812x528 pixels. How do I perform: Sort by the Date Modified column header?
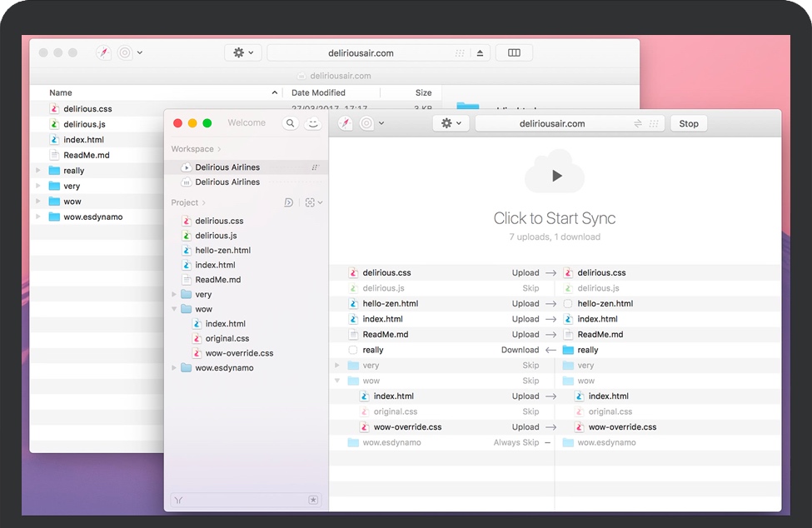pyautogui.click(x=318, y=93)
